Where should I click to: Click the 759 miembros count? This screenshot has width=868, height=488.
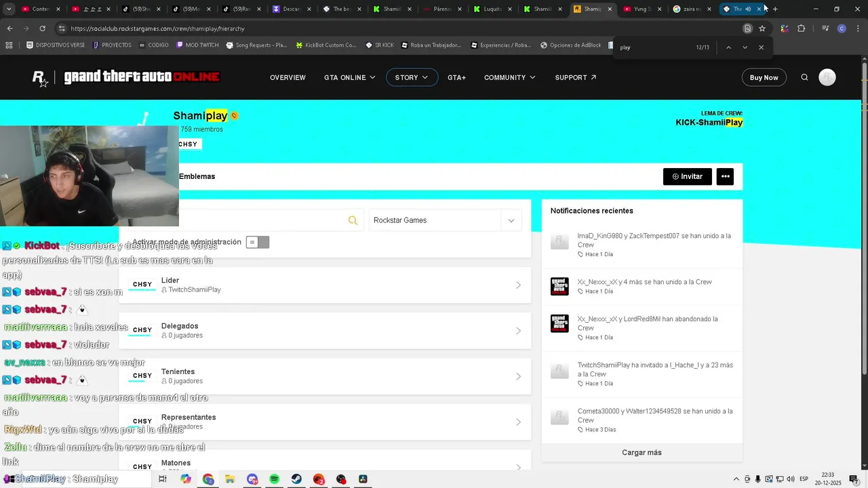click(x=201, y=129)
